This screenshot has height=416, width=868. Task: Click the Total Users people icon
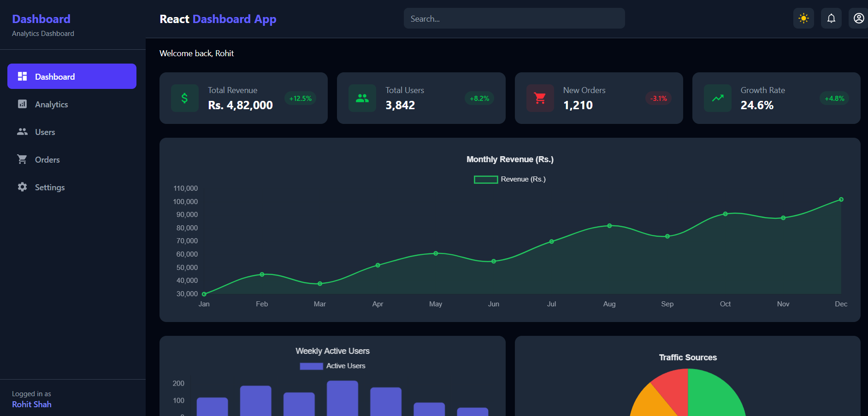(x=362, y=98)
